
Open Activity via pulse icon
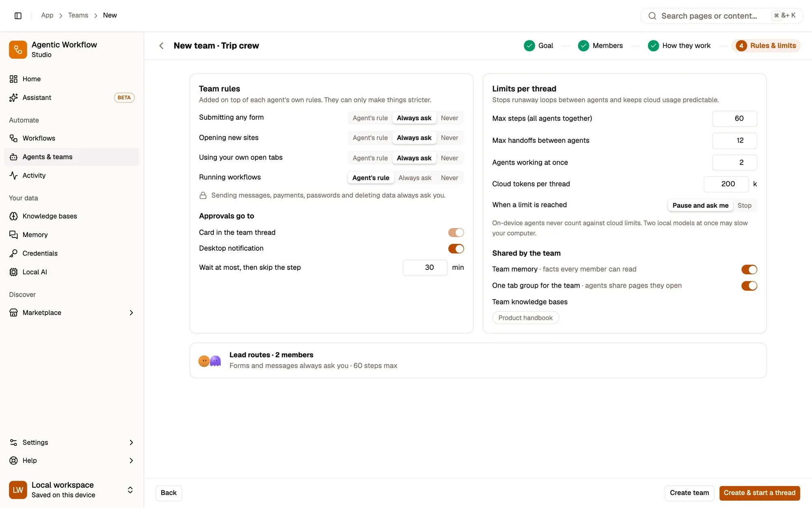click(13, 176)
